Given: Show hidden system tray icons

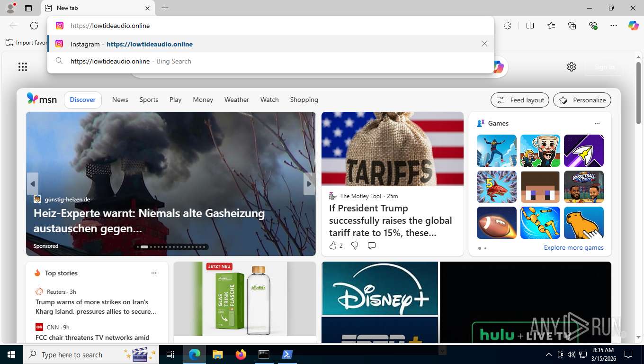Looking at the screenshot, I should pos(549,355).
